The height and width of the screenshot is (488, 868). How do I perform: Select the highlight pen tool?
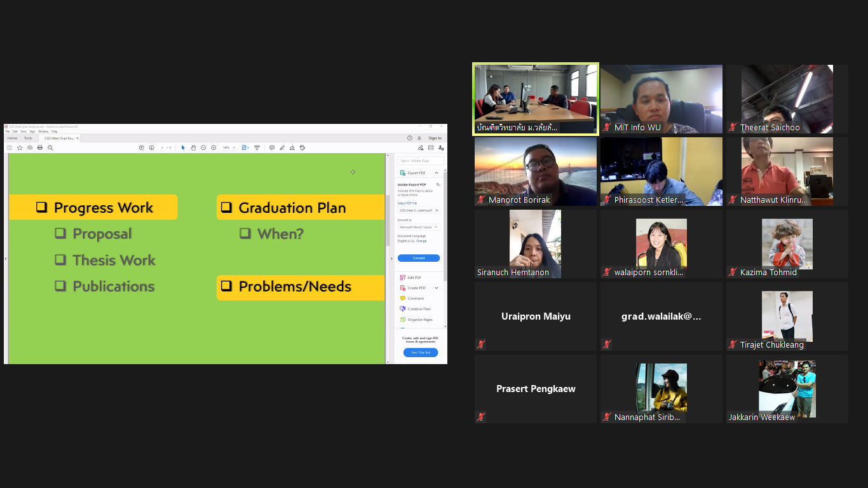[282, 147]
